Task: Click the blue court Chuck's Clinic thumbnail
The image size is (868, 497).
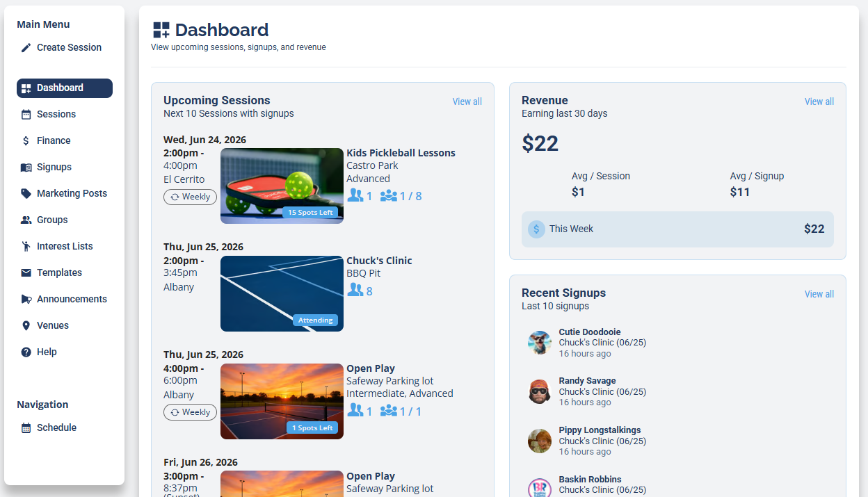Action: 282,293
